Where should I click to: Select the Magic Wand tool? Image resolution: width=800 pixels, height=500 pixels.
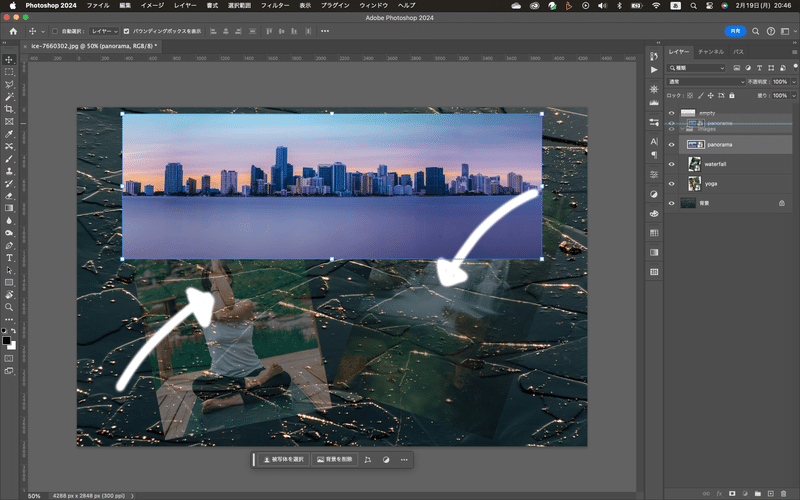coord(9,96)
